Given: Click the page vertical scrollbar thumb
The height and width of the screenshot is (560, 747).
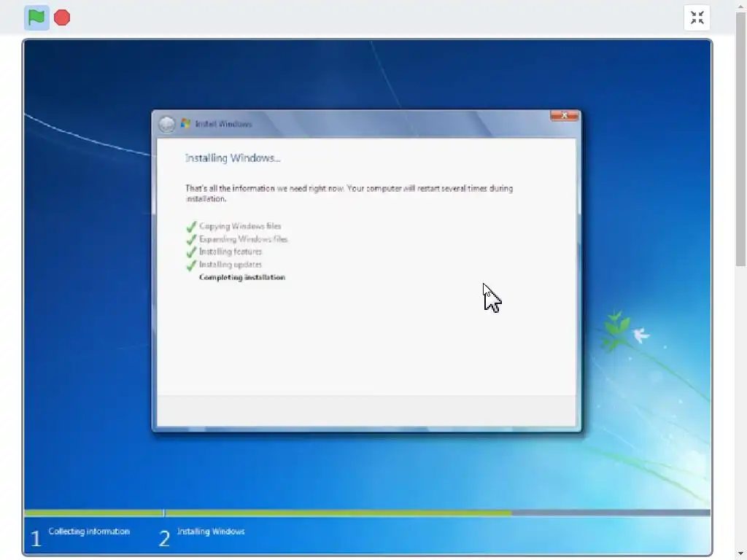Looking at the screenshot, I should [x=740, y=139].
